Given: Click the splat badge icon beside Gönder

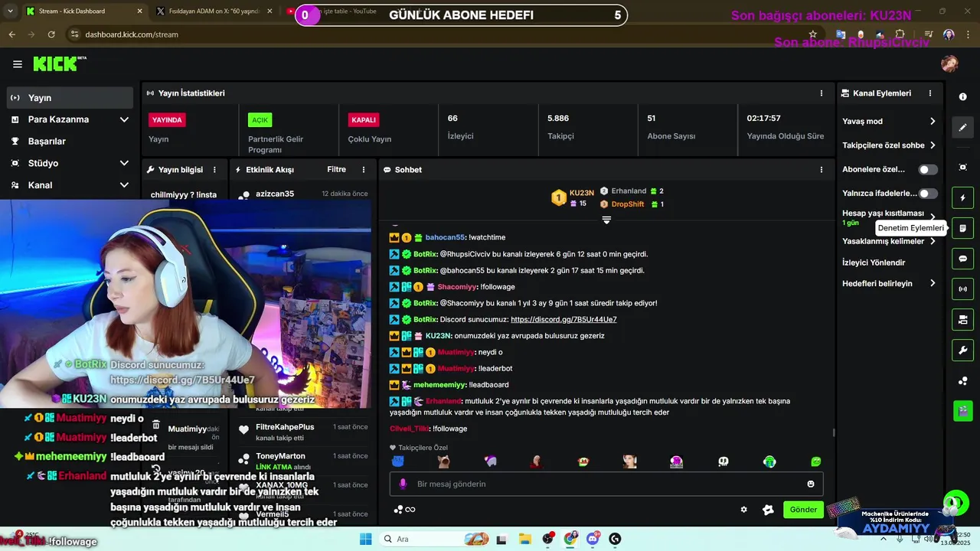Looking at the screenshot, I should (768, 510).
